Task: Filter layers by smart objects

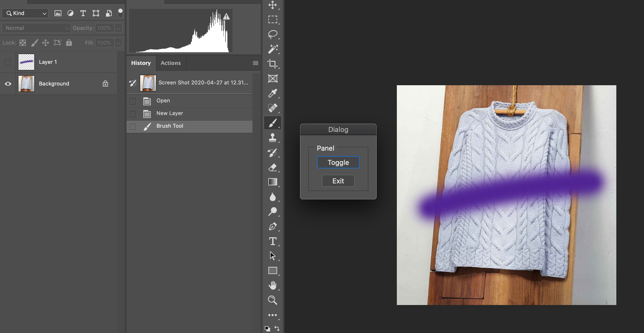Action: pyautogui.click(x=109, y=13)
